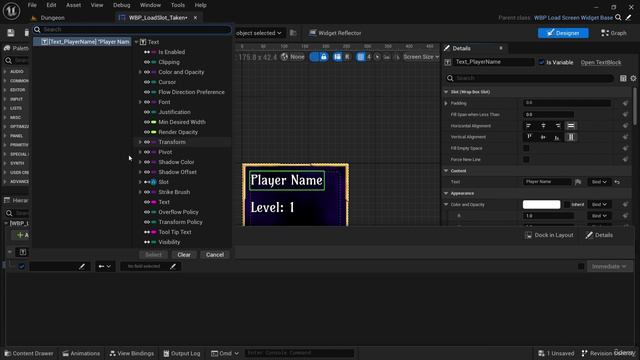Click the pencil icon in bottom-left binding field

tap(82, 267)
